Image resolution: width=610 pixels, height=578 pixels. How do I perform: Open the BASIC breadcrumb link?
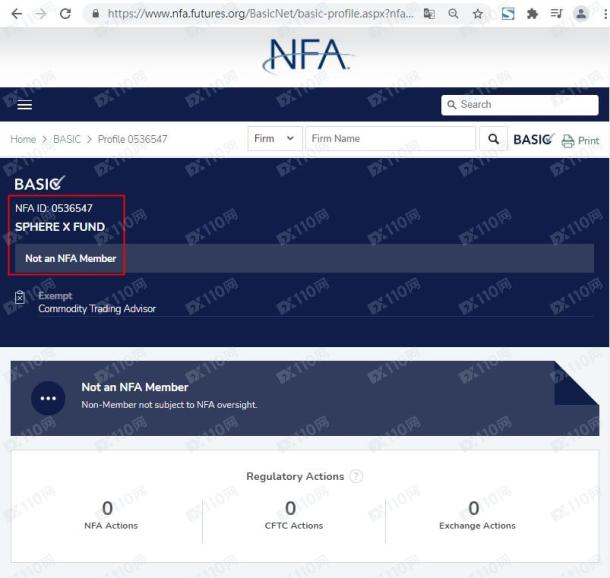67,139
